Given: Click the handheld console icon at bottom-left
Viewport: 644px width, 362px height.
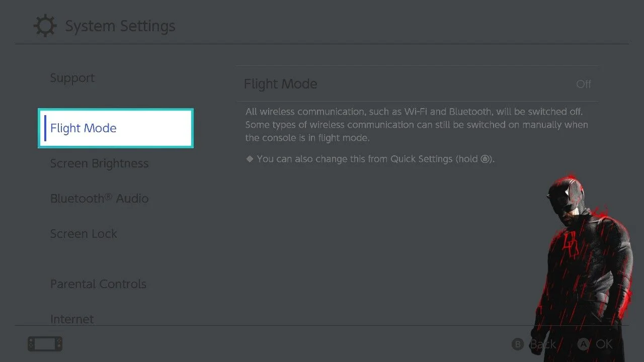Looking at the screenshot, I should click(45, 344).
